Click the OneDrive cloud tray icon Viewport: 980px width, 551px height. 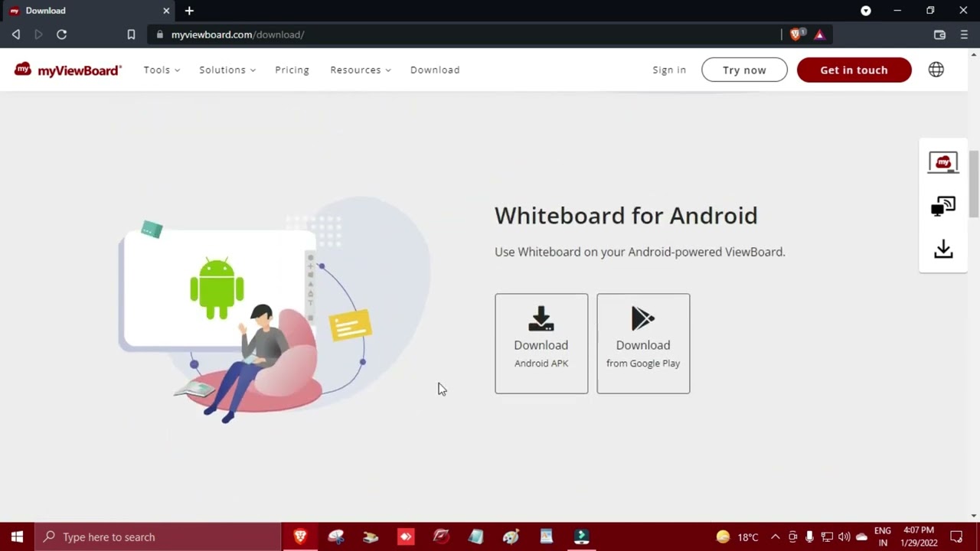[x=861, y=536]
